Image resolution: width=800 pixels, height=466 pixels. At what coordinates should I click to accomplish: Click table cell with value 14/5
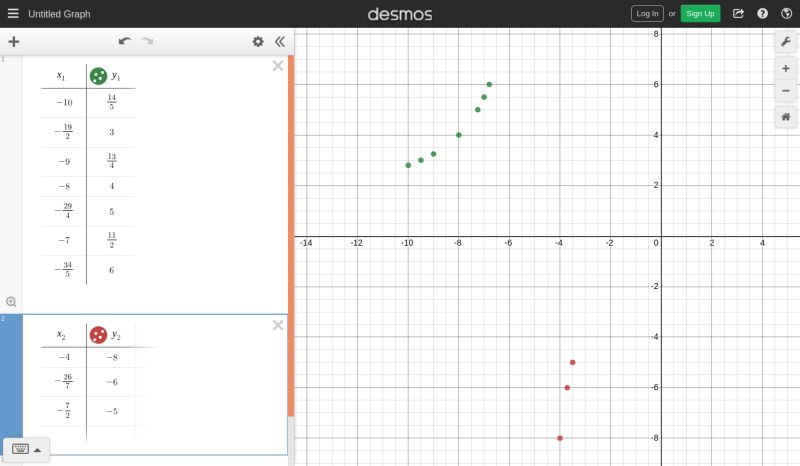click(x=111, y=103)
